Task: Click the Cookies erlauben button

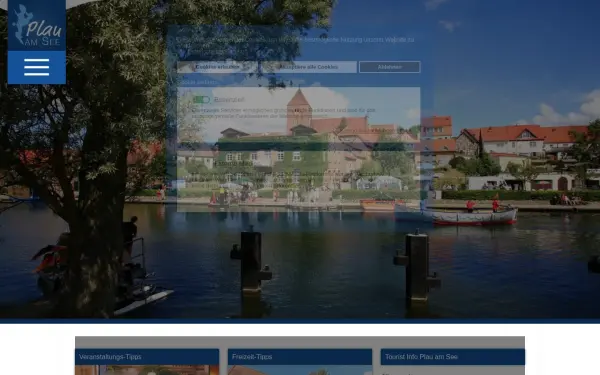Action: tap(217, 67)
